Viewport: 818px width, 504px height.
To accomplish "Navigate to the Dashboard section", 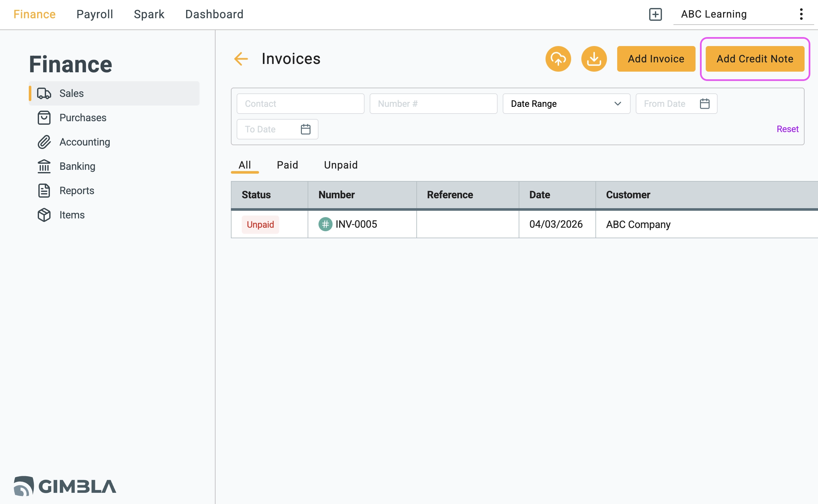I will 214,14.
